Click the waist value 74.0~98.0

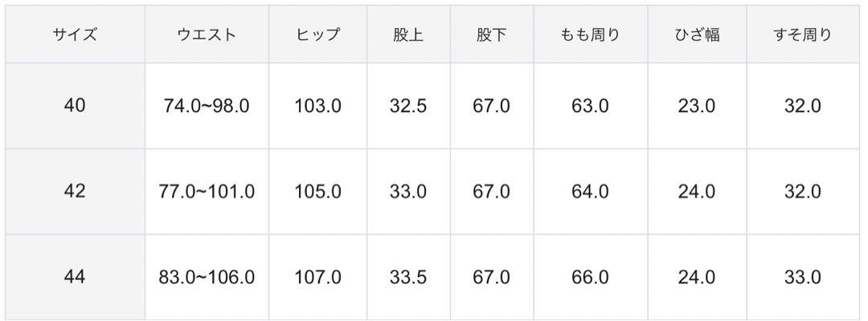pyautogui.click(x=207, y=105)
